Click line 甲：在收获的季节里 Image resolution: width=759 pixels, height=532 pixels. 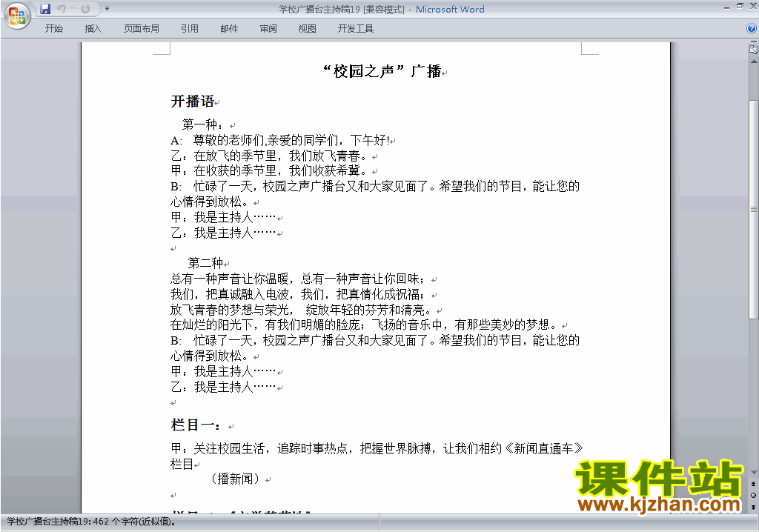click(270, 171)
